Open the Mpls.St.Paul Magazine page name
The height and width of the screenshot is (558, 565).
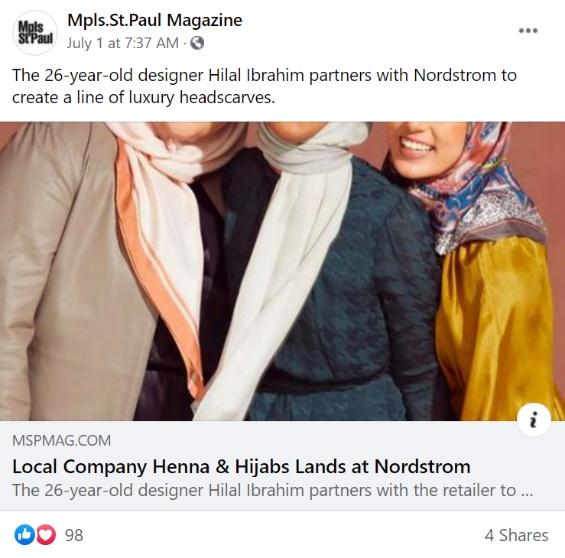coord(155,20)
